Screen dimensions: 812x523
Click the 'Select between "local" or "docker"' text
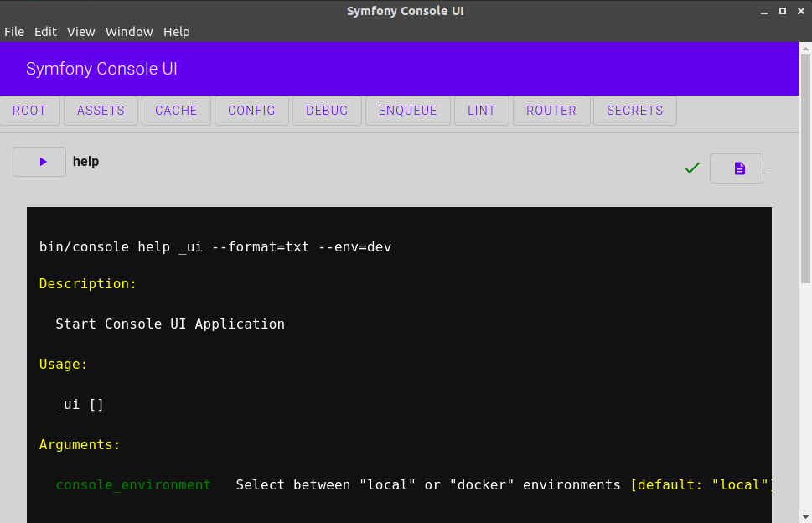point(428,485)
